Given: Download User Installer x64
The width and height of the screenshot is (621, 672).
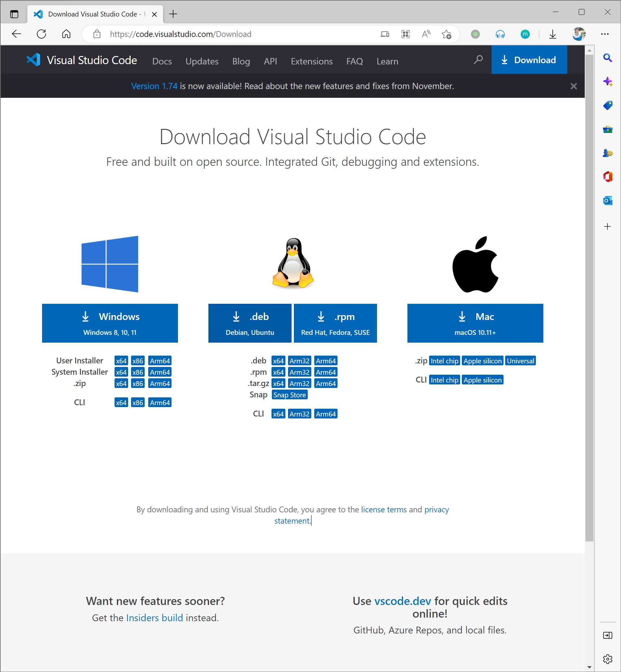Looking at the screenshot, I should [121, 360].
